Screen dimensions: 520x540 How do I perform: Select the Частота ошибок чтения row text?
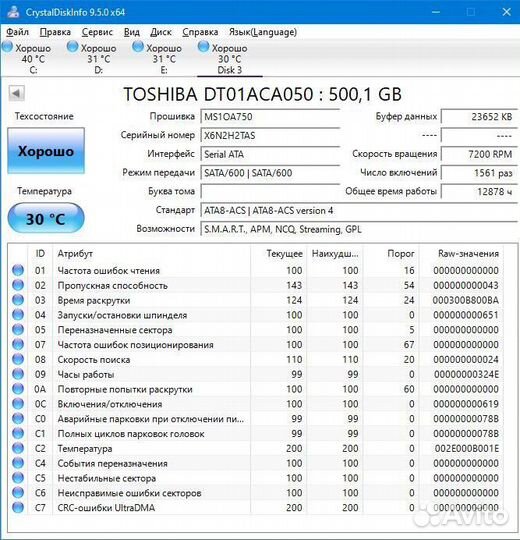(x=108, y=271)
